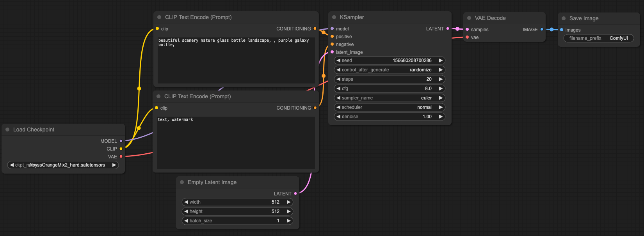Click CONDITIONING output socket of top CLIP Text Encode
Viewport: 644px width, 236px height.
[315, 28]
